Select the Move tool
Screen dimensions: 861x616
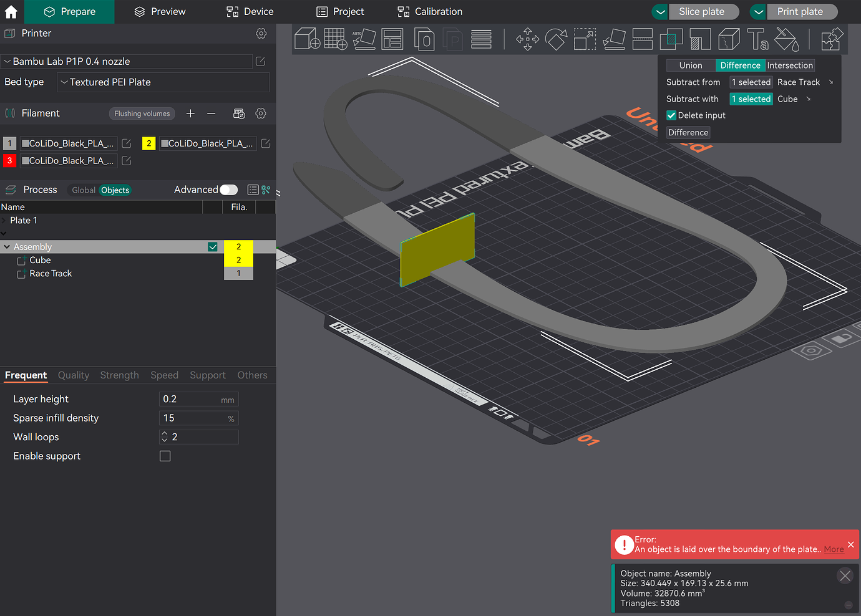pos(527,39)
